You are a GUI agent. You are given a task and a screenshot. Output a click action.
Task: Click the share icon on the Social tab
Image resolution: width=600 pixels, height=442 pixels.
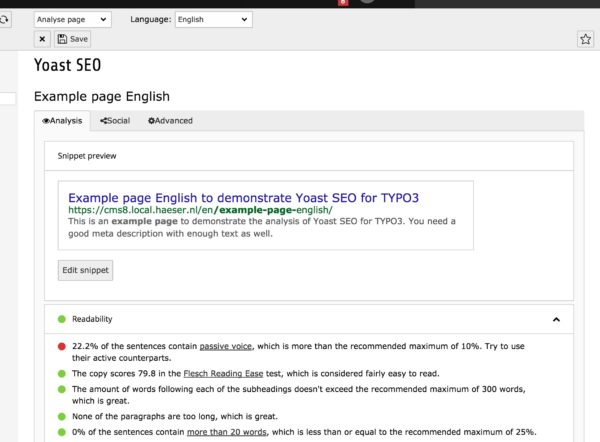point(103,121)
